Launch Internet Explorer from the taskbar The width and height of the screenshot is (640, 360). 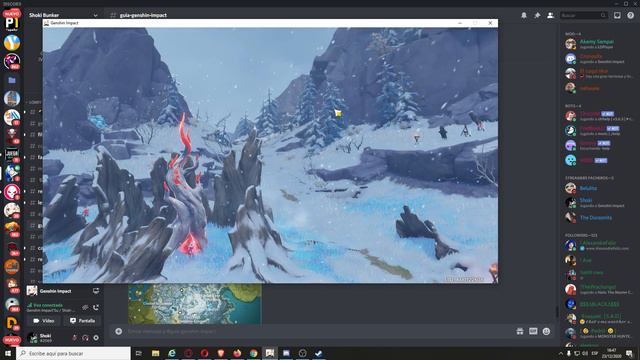(172, 353)
